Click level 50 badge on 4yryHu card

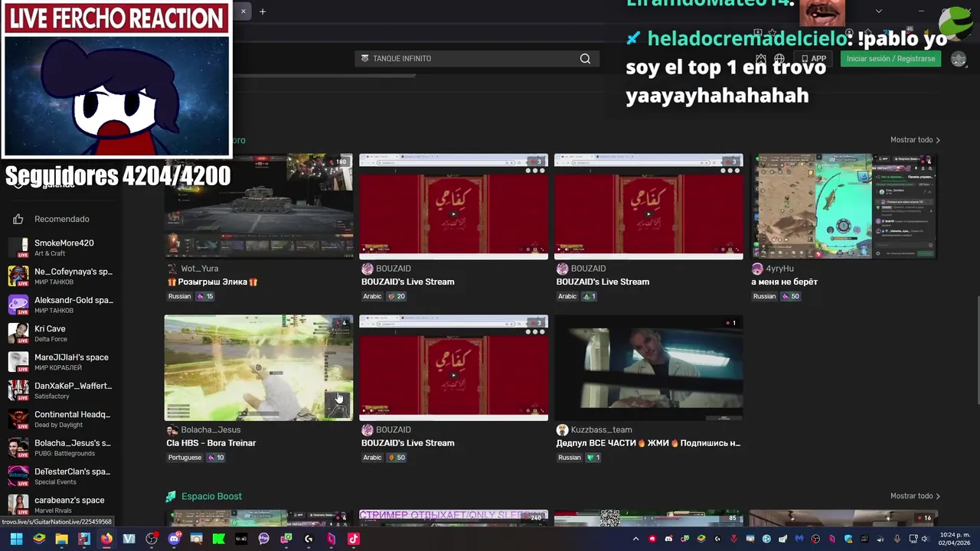(790, 297)
